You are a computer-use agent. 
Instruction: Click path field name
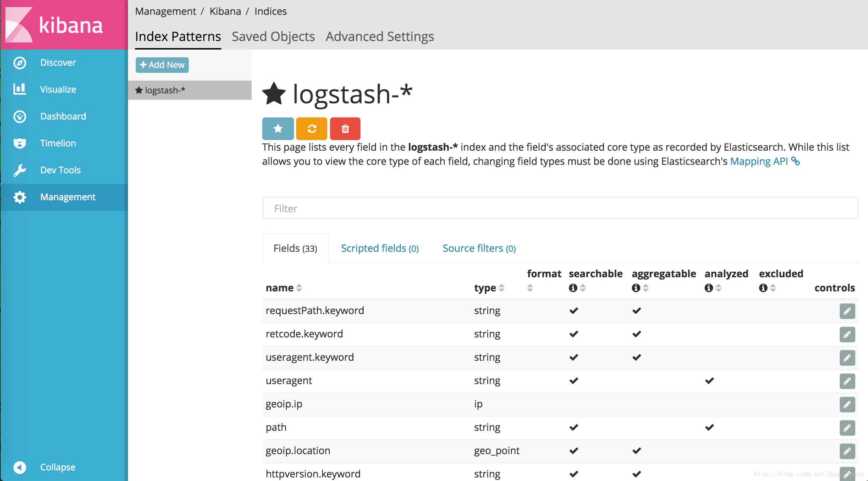(x=276, y=428)
